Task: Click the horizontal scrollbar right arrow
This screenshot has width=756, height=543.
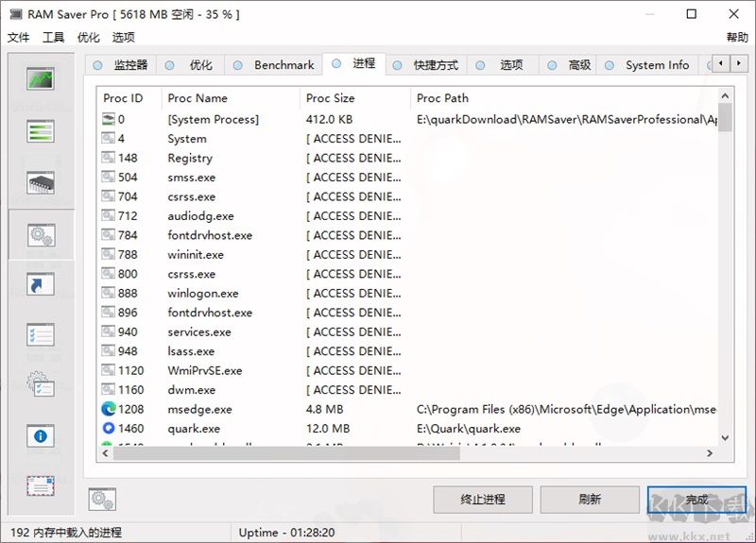Action: pyautogui.click(x=710, y=453)
